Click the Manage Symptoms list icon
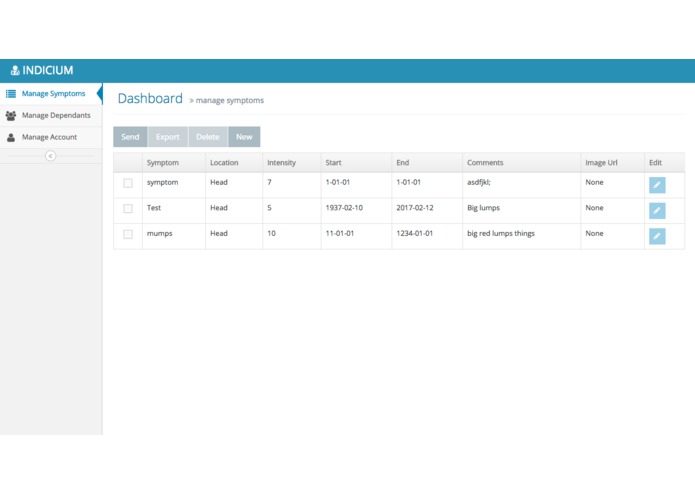695x494 pixels. 11,93
